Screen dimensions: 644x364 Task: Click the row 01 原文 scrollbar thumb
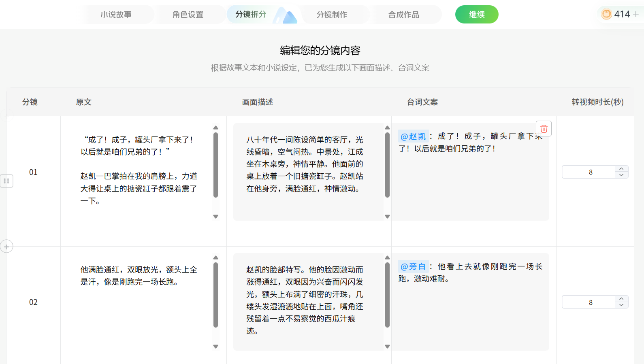pos(215,165)
